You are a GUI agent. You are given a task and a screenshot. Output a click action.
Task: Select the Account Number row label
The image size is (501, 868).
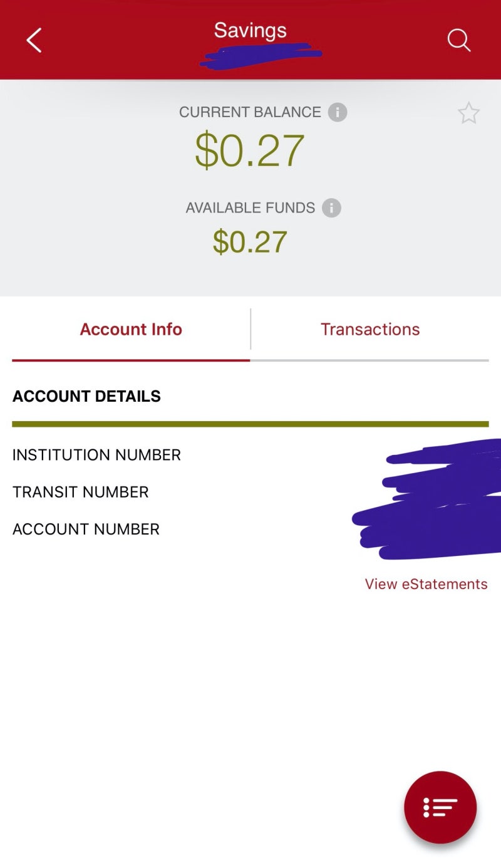86,529
